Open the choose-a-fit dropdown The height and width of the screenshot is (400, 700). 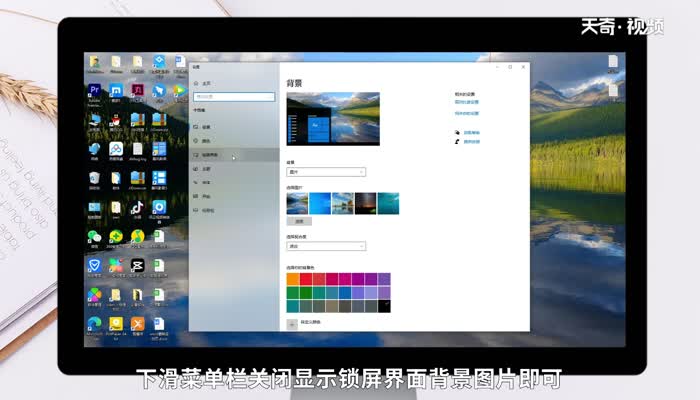[x=326, y=246]
